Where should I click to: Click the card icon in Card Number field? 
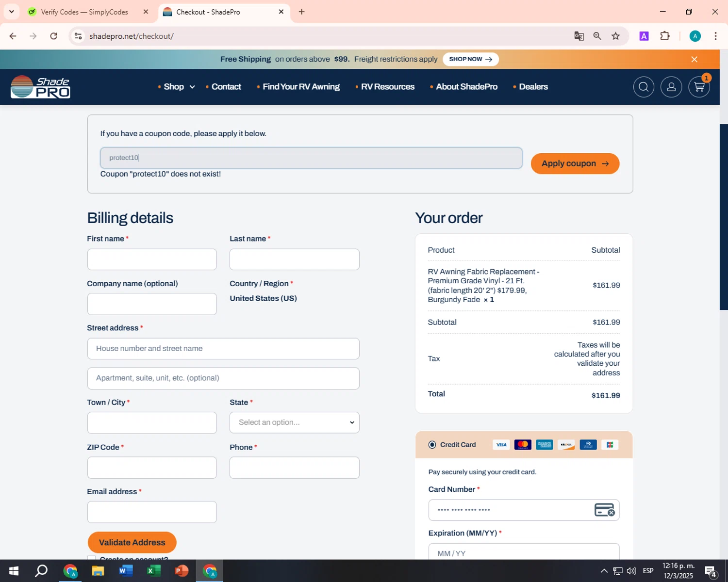(x=605, y=510)
